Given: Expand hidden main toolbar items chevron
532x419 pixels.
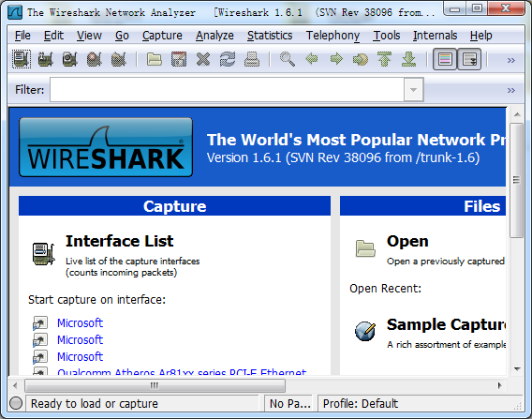Looking at the screenshot, I should click(511, 60).
